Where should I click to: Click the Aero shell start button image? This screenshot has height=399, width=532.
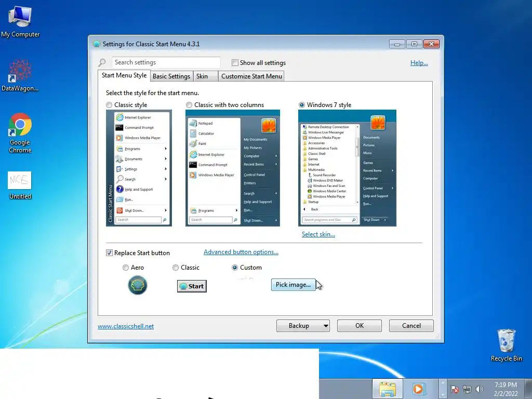(137, 285)
